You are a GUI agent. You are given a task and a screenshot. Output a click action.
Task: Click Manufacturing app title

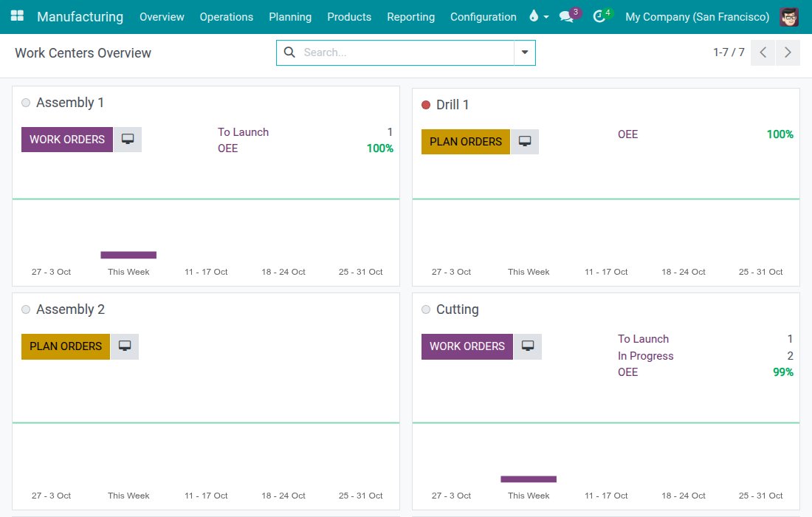(80, 16)
